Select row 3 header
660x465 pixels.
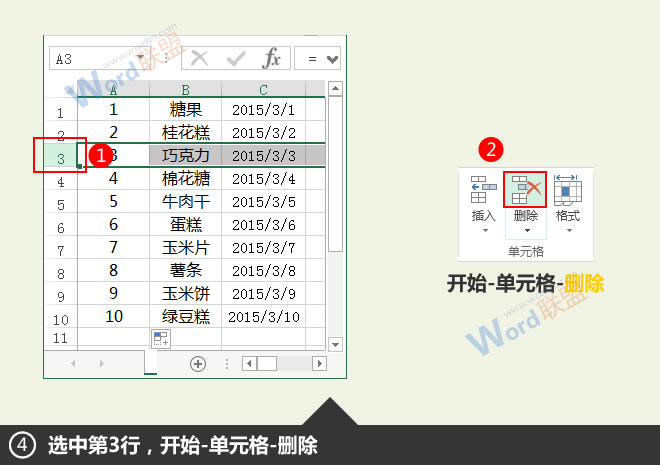61,157
